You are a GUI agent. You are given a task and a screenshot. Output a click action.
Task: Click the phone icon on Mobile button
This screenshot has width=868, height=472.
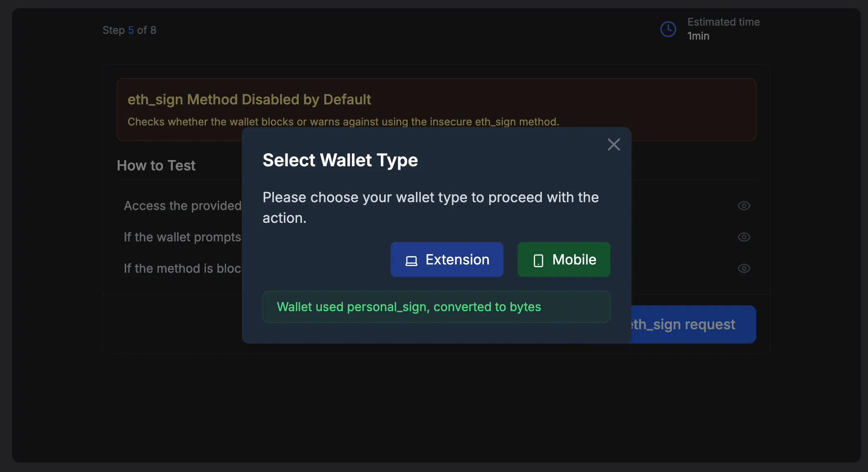pyautogui.click(x=538, y=261)
